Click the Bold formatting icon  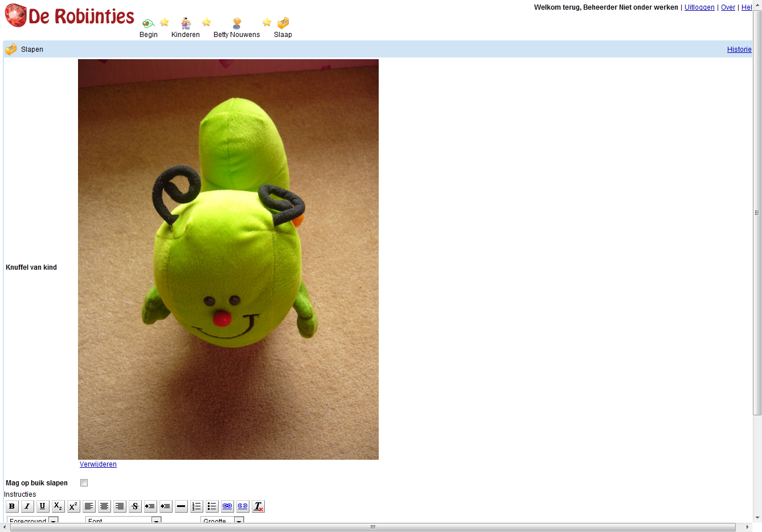(12, 506)
